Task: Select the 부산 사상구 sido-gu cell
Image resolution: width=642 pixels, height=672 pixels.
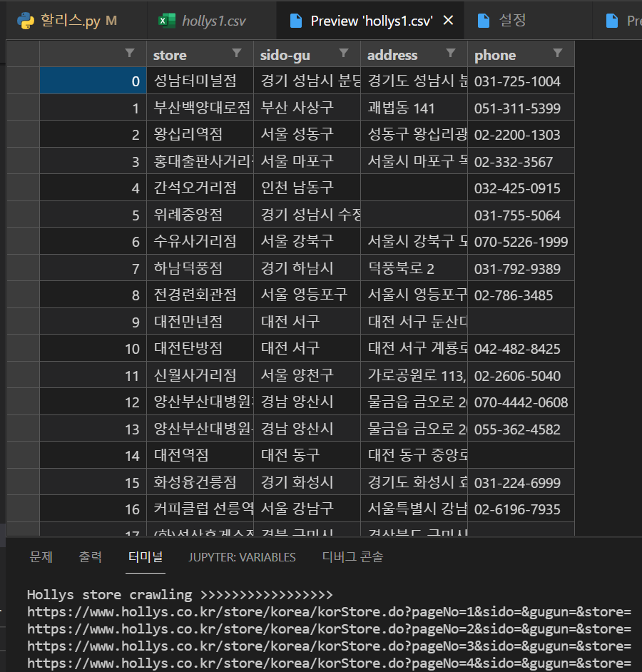Action: (x=307, y=108)
